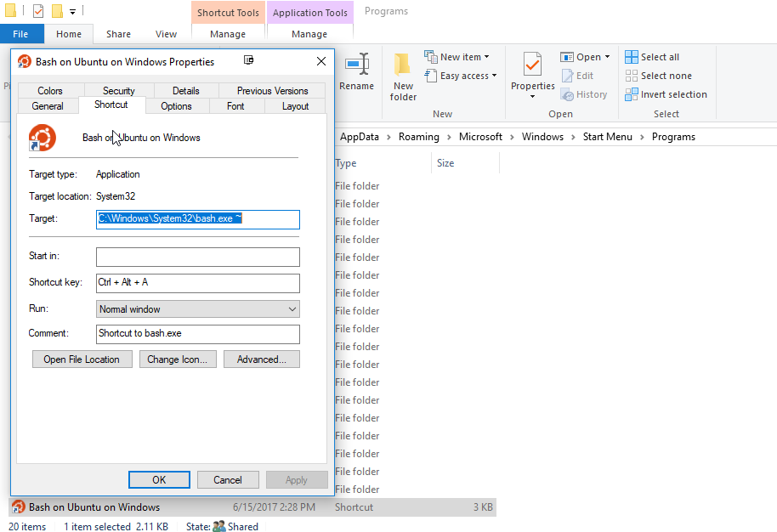This screenshot has height=532, width=777.
Task: Click Select none in ribbon
Action: (x=659, y=76)
